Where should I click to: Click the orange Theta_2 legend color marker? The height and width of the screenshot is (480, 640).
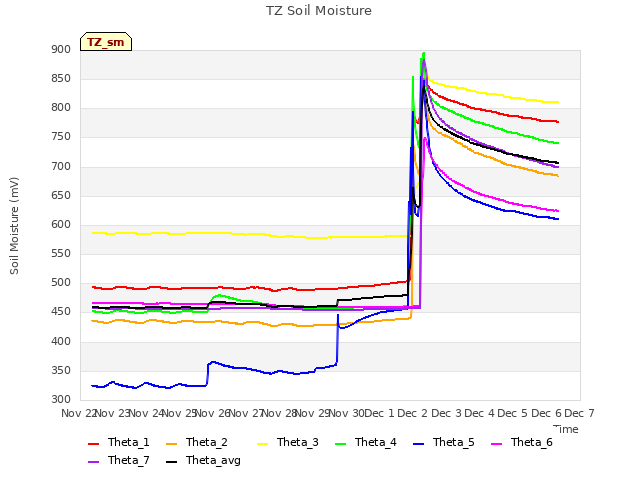point(171,444)
